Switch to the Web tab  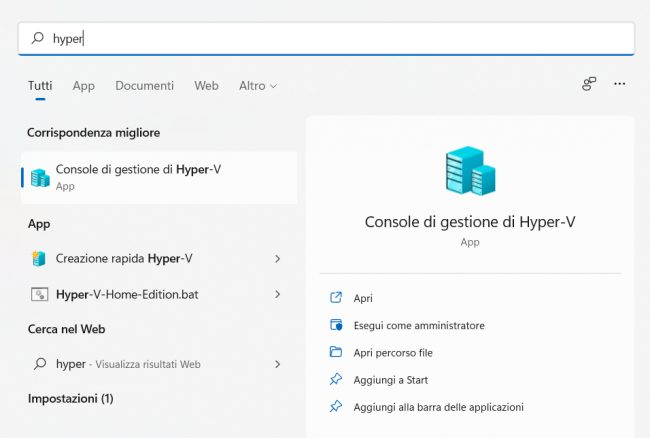pos(206,86)
